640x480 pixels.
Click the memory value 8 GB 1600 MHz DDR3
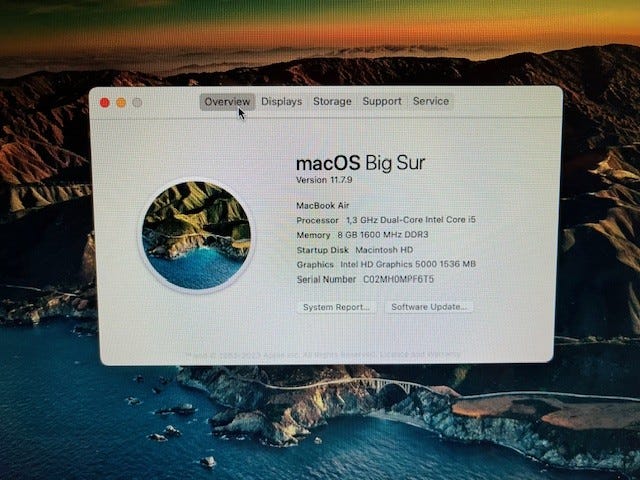pyautogui.click(x=383, y=235)
